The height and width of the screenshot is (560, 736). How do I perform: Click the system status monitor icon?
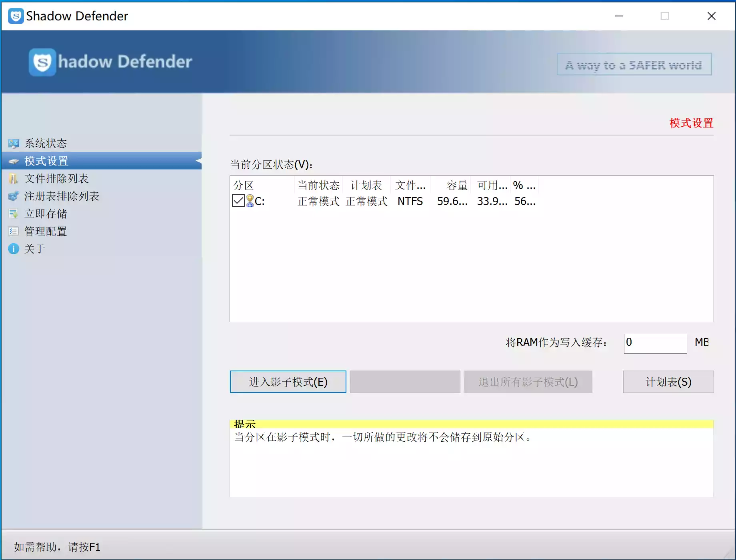tap(13, 143)
